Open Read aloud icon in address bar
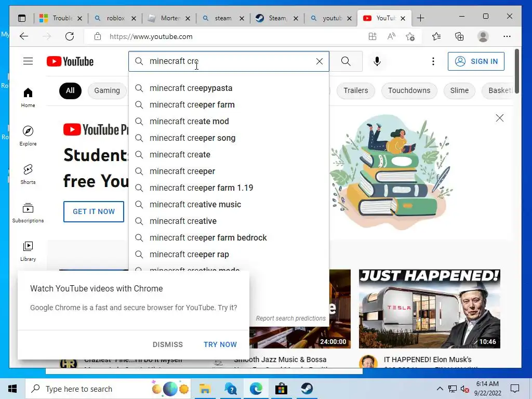The height and width of the screenshot is (399, 532). (391, 36)
